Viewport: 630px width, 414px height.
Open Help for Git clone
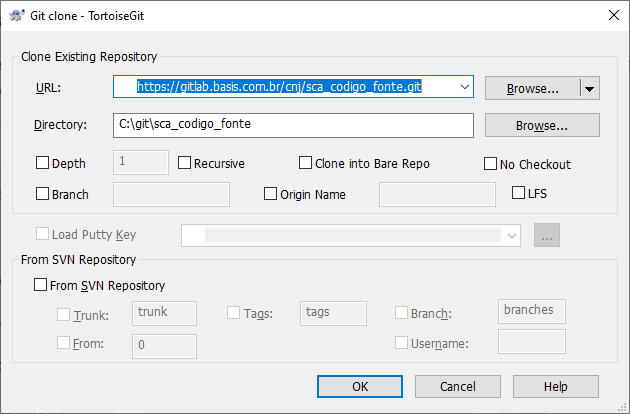tap(556, 386)
